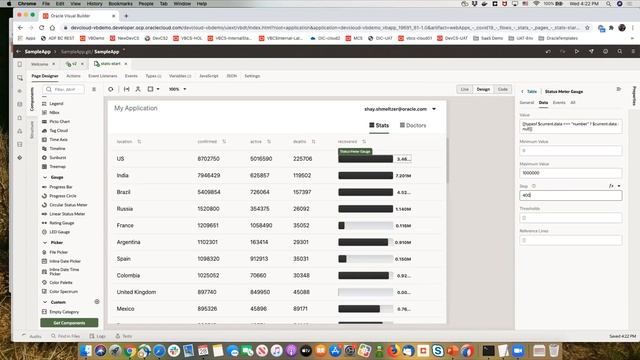
Task: Click the Table breadcrumb link
Action: (x=532, y=91)
